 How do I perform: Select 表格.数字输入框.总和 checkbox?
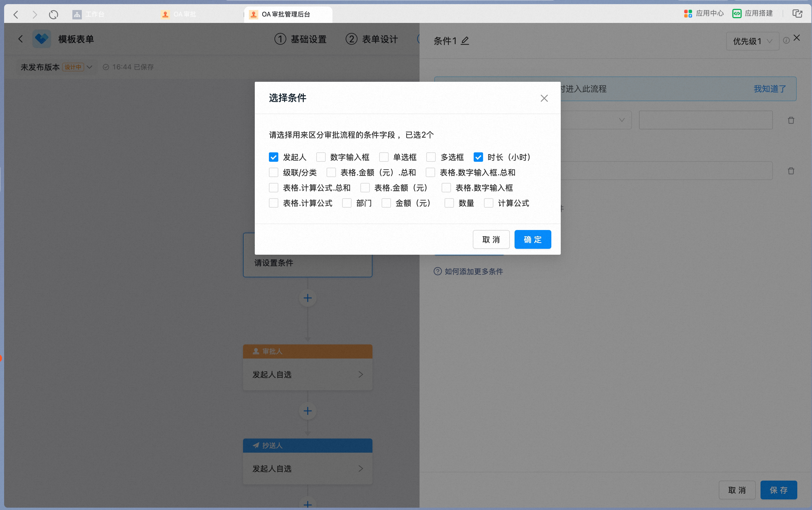click(430, 173)
